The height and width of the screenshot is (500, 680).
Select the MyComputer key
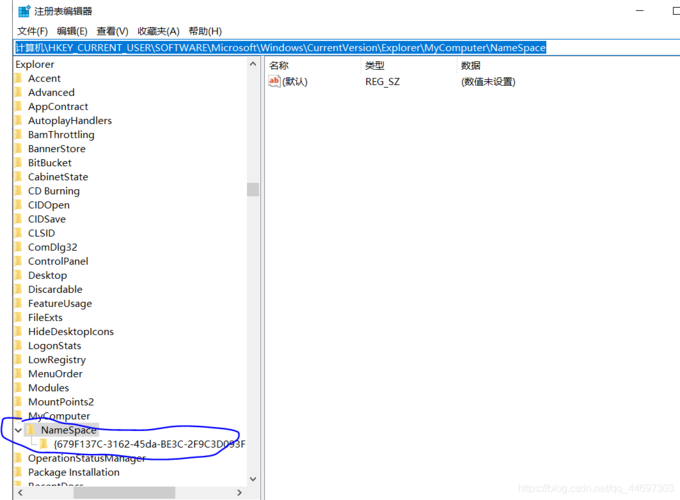point(59,416)
